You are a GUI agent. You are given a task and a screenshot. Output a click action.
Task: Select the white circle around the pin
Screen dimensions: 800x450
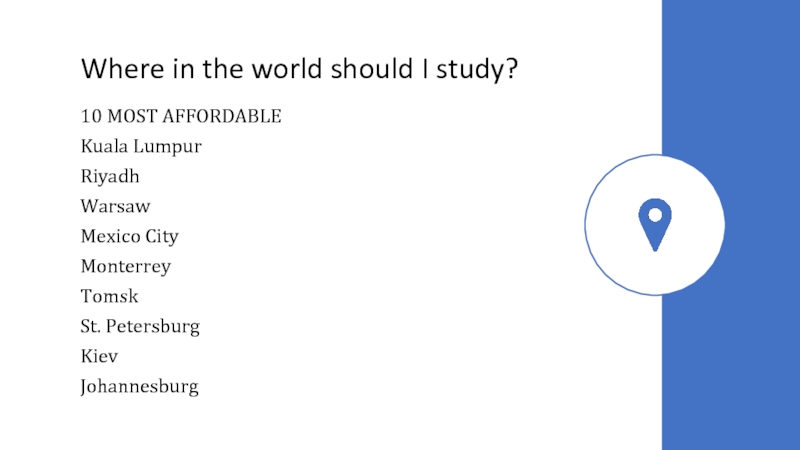(x=655, y=225)
